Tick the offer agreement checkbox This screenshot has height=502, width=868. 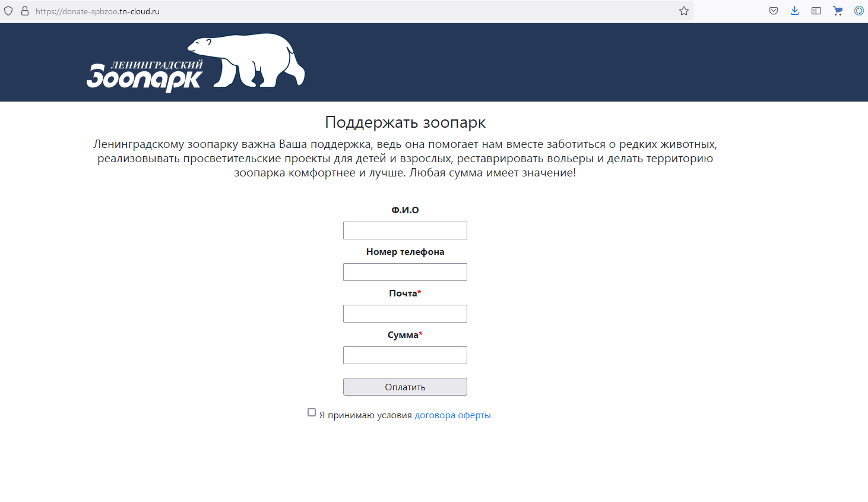(x=312, y=412)
